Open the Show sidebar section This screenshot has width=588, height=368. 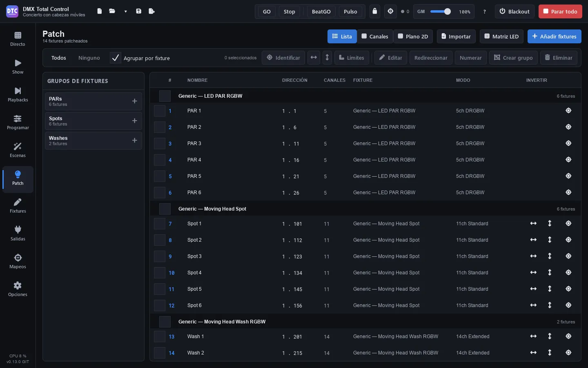(18, 67)
